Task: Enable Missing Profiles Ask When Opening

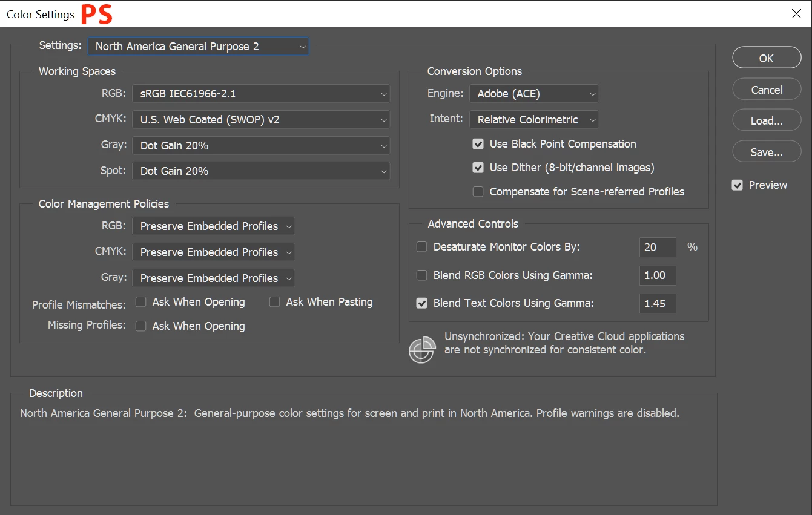Action: coord(141,326)
